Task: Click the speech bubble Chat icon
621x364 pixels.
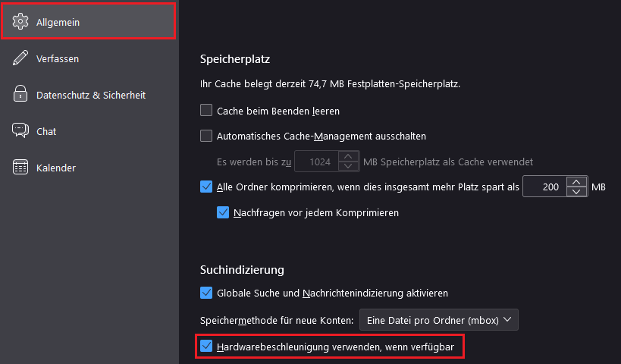Action: 20,130
